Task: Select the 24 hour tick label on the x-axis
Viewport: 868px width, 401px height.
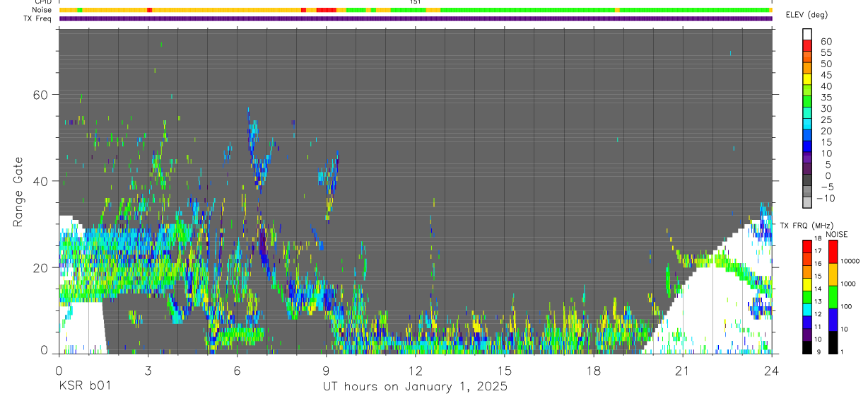Action: tap(772, 370)
